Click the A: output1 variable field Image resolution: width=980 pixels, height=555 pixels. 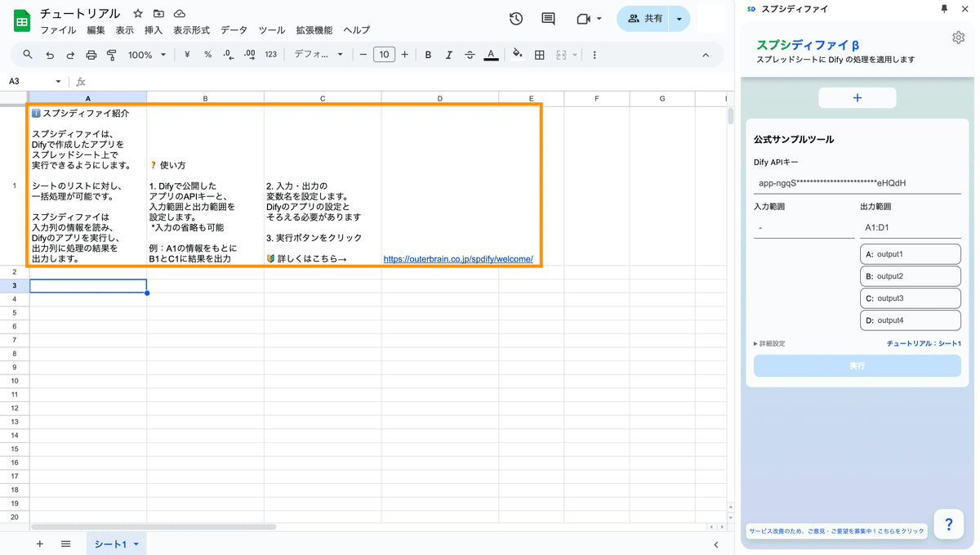click(x=911, y=254)
